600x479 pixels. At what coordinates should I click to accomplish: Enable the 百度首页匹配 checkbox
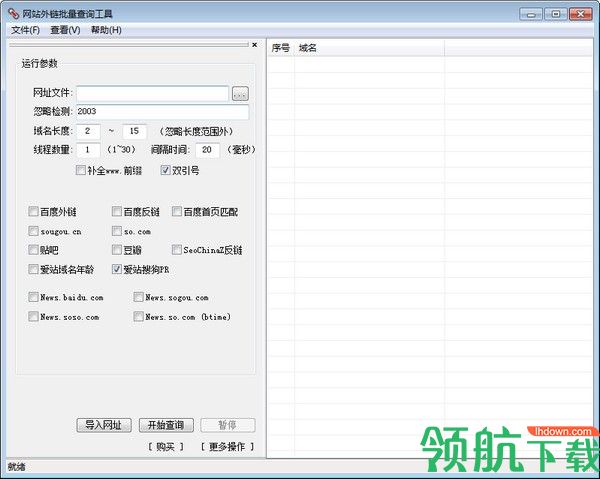tap(176, 211)
